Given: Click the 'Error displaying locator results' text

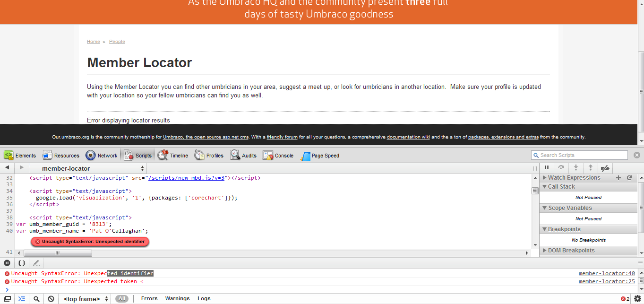Looking at the screenshot, I should pos(129,120).
